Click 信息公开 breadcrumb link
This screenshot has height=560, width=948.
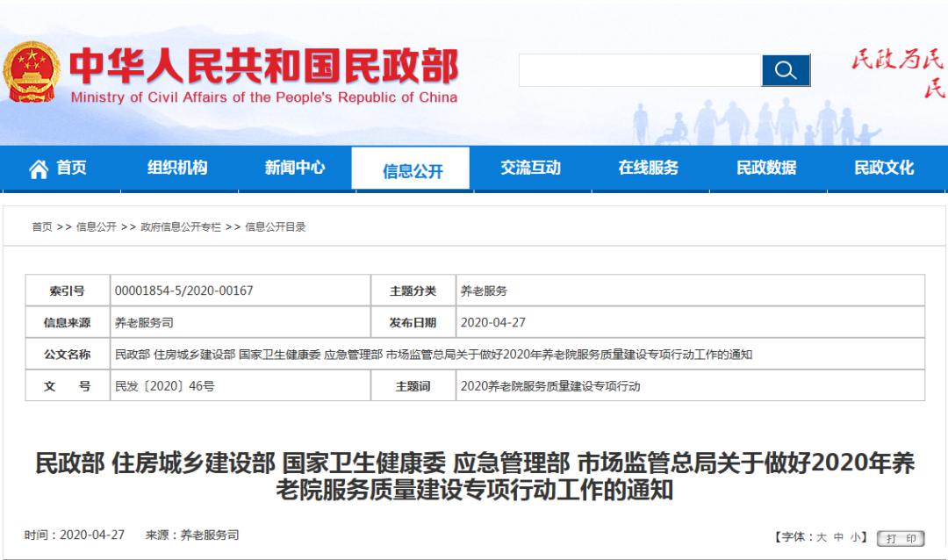[97, 226]
